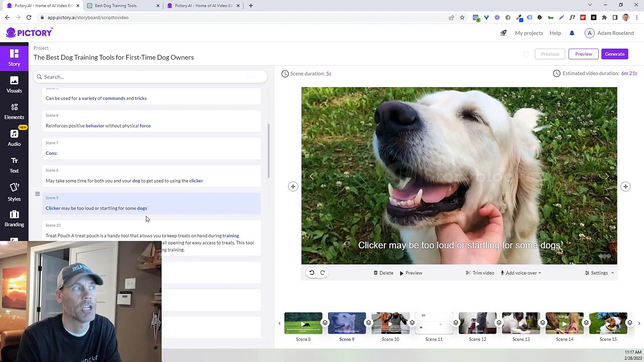This screenshot has width=644, height=362.
Task: Click the rocket icon beside My projects
Action: [x=503, y=33]
